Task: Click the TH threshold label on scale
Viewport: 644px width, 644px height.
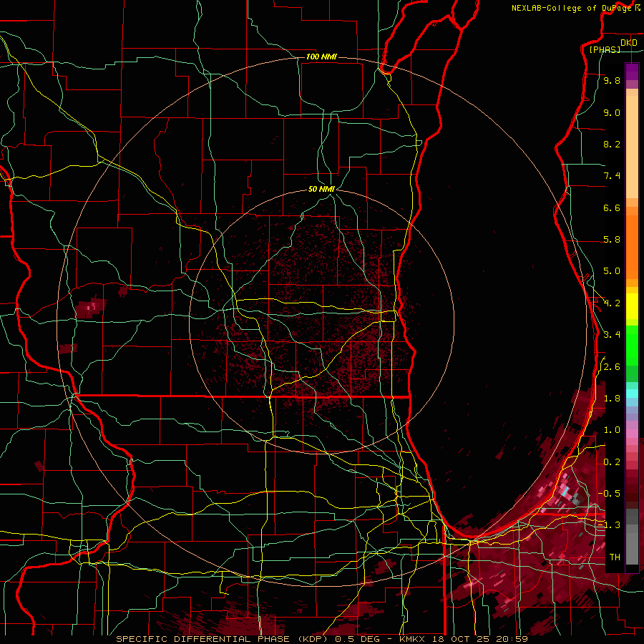Action: click(x=615, y=557)
